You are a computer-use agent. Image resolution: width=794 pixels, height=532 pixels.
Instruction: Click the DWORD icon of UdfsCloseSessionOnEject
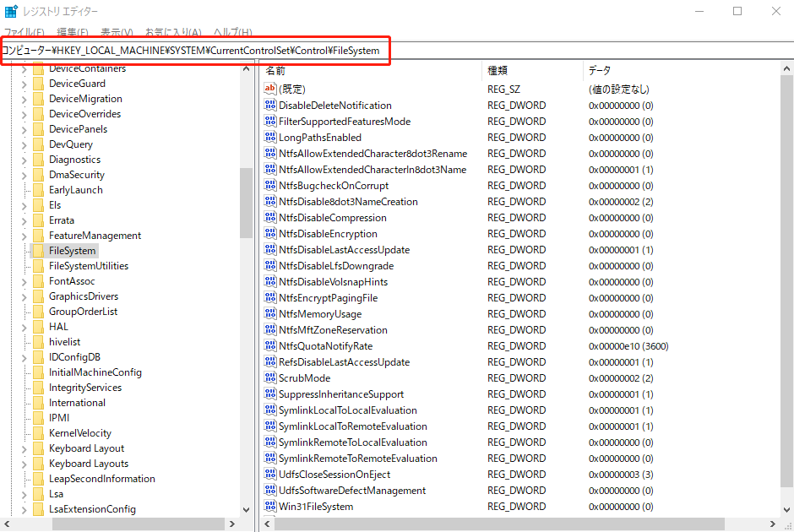pyautogui.click(x=270, y=474)
